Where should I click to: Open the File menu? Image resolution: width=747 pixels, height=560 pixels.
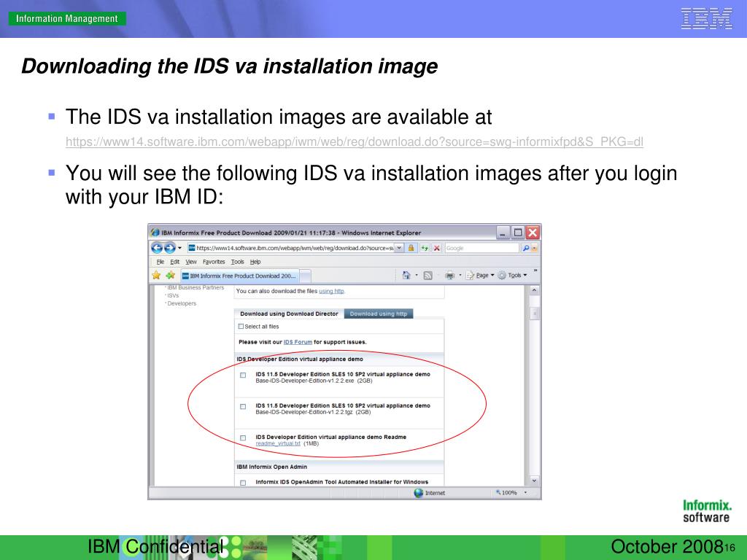[x=160, y=262]
